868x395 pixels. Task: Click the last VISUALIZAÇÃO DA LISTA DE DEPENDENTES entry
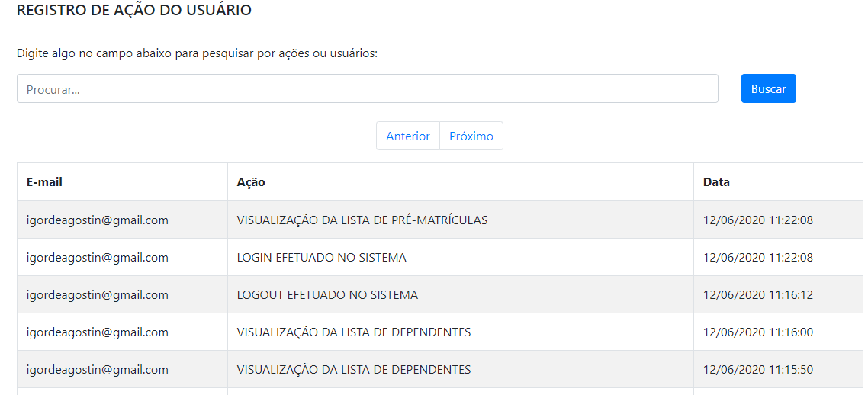tap(354, 370)
